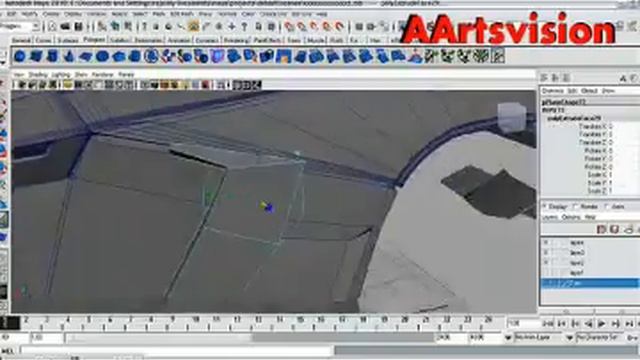Open the viewport Panels menu

click(x=126, y=75)
